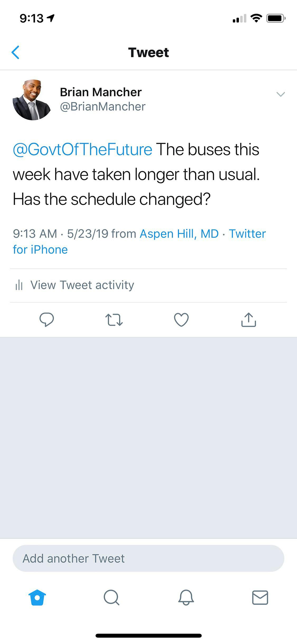The image size is (297, 644).
Task: Tap the battery indicator in status bar
Action: tap(276, 18)
